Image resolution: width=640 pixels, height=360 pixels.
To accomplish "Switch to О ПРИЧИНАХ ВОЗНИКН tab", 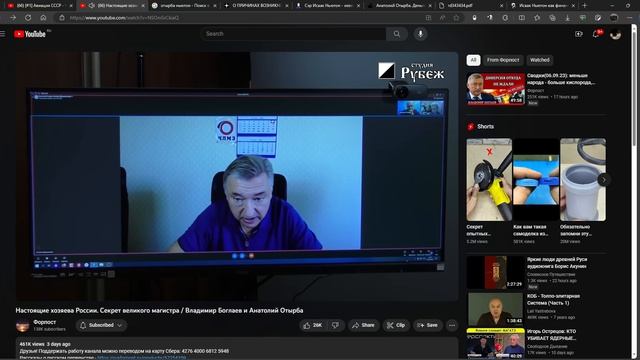I will point(256,5).
